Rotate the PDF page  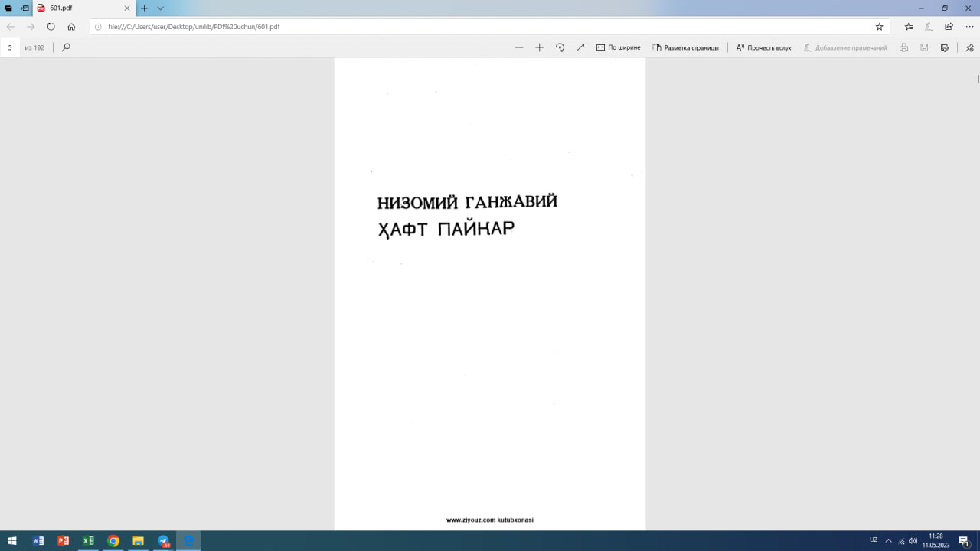(x=560, y=47)
